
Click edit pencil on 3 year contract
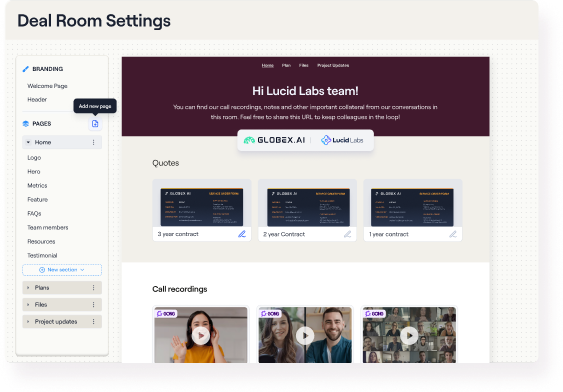click(242, 234)
